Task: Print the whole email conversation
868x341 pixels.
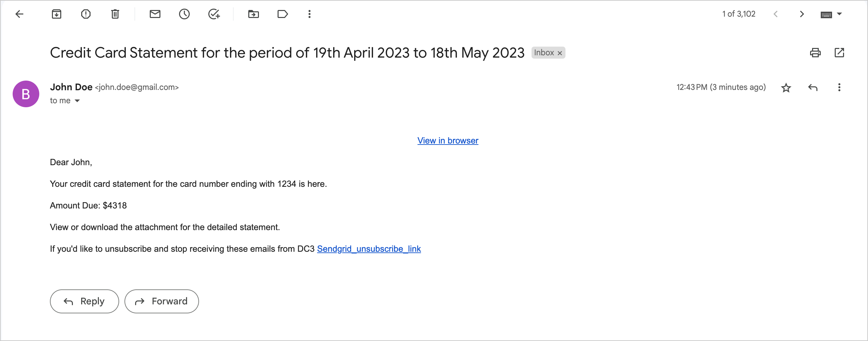Action: pyautogui.click(x=815, y=53)
